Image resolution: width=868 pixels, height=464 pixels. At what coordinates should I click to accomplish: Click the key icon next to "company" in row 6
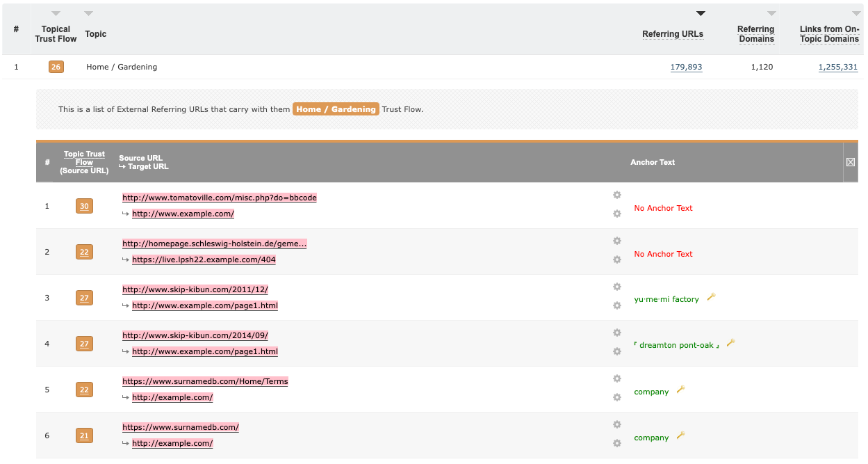(x=680, y=435)
